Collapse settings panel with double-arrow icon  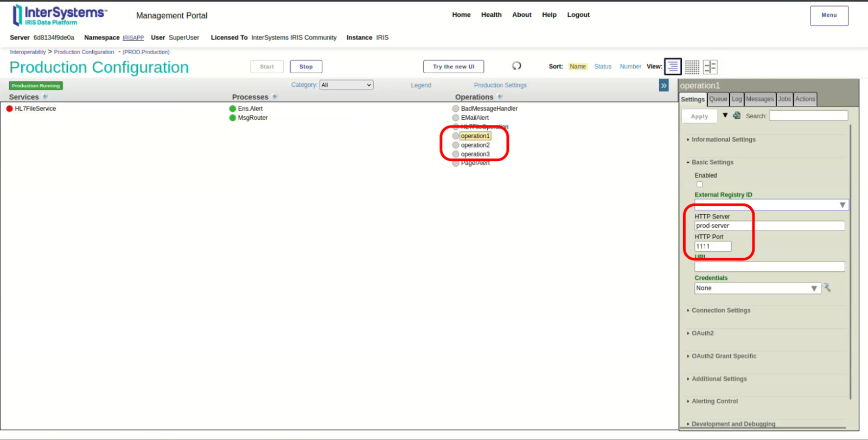pyautogui.click(x=663, y=86)
